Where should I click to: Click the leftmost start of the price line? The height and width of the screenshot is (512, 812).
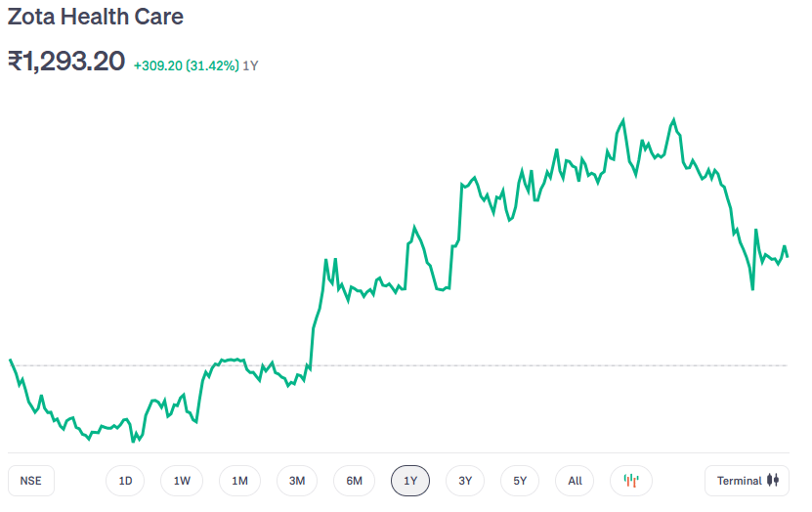click(10, 360)
